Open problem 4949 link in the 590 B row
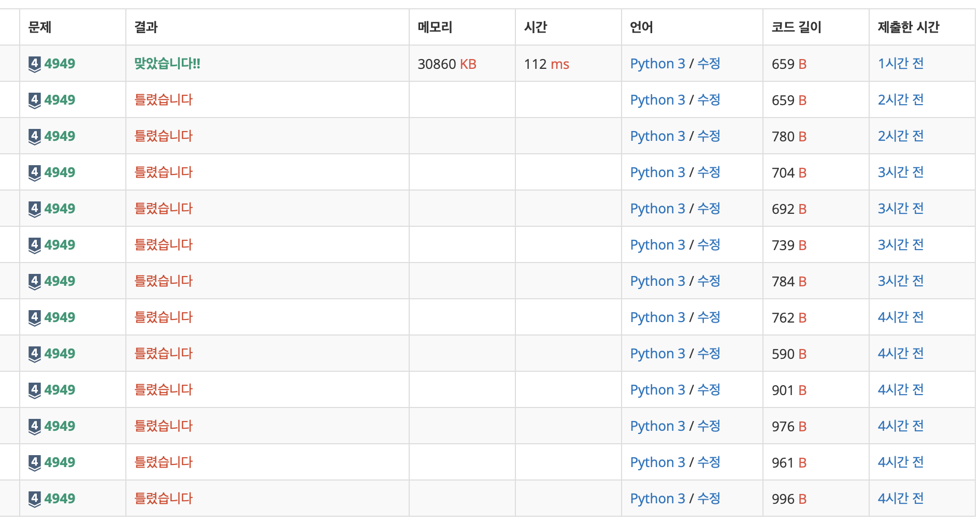Viewport: 980px width, 524px height. [x=60, y=354]
